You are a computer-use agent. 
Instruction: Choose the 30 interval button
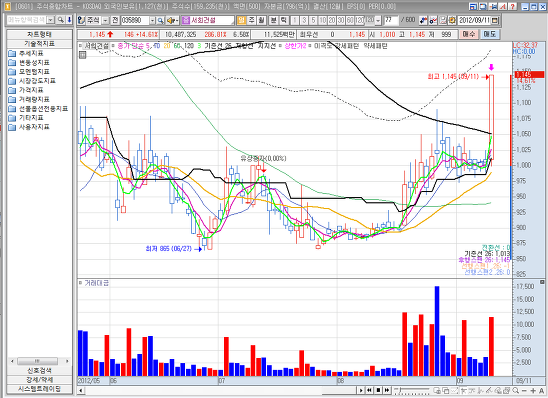(x=341, y=20)
